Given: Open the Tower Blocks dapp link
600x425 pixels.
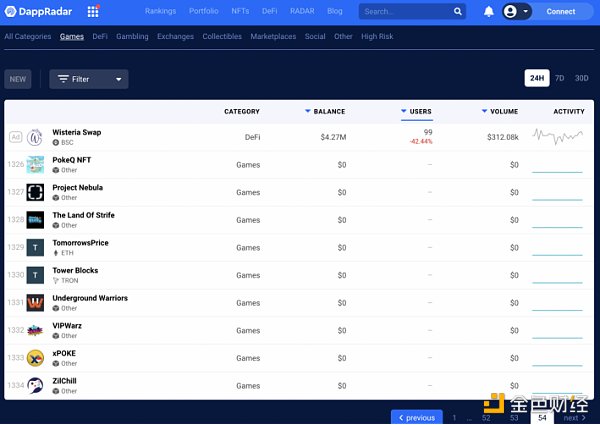Looking at the screenshot, I should 75,270.
